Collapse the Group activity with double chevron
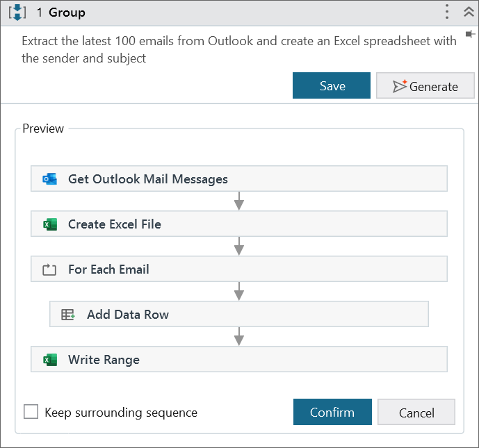The height and width of the screenshot is (448, 479). (468, 12)
